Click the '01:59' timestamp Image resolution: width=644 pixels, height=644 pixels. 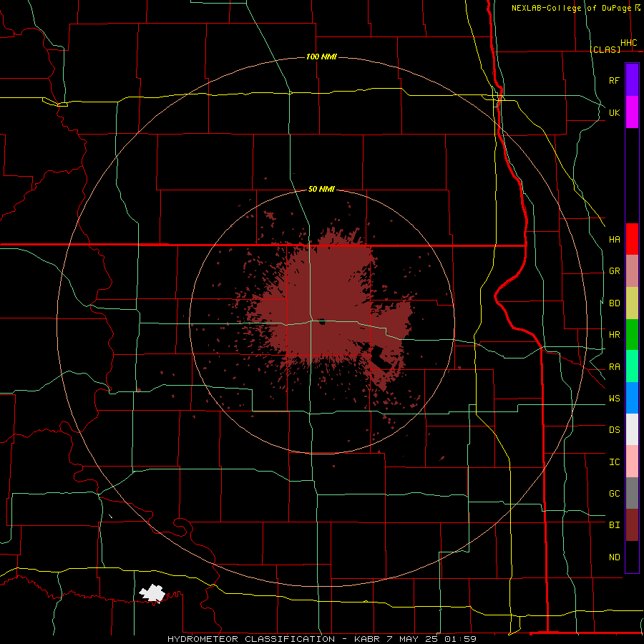461,639
